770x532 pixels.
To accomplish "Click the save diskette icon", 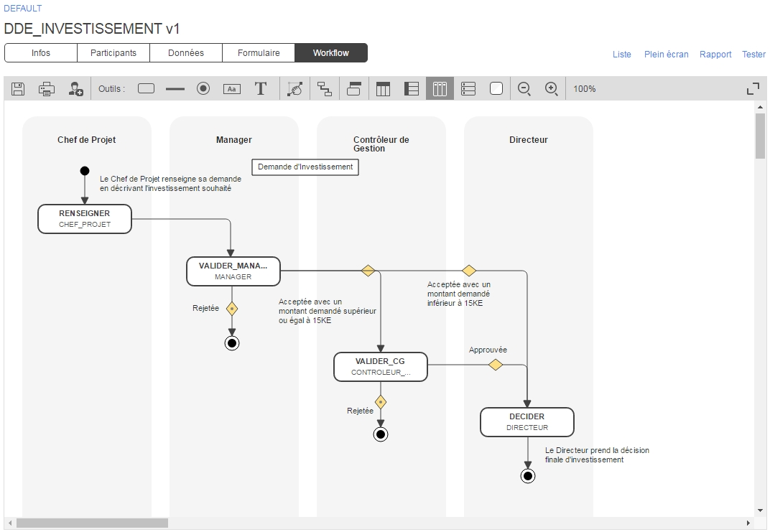I will (x=18, y=89).
